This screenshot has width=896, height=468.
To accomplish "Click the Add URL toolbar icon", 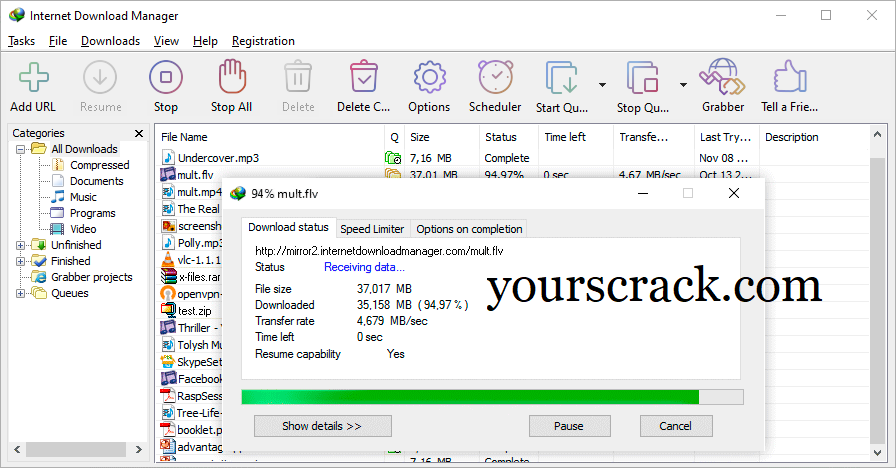I will tap(33, 77).
